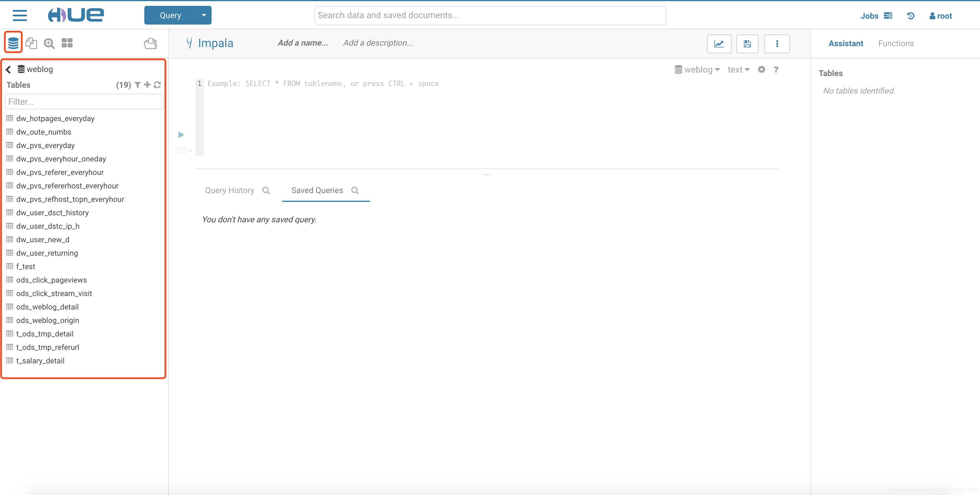
Task: Refresh the Tables list
Action: [x=157, y=85]
